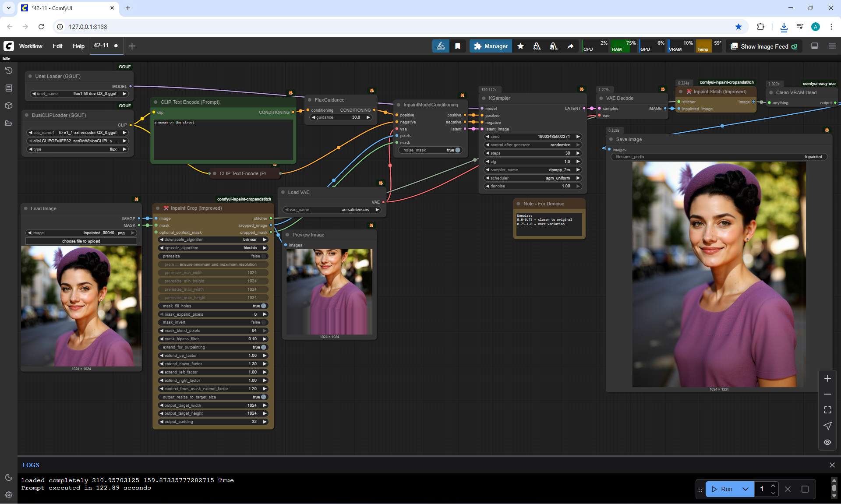The width and height of the screenshot is (841, 504).
Task: Expand the Run button dropdown arrow
Action: pos(745,489)
